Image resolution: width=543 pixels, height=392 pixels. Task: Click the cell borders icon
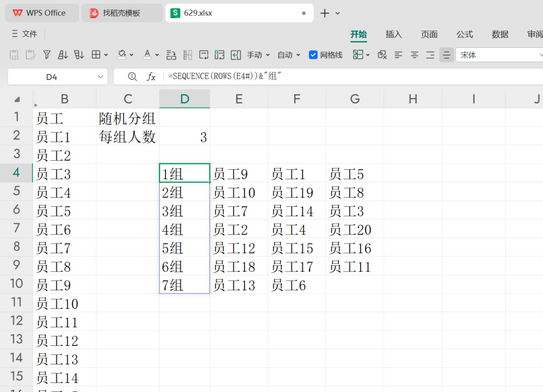96,55
